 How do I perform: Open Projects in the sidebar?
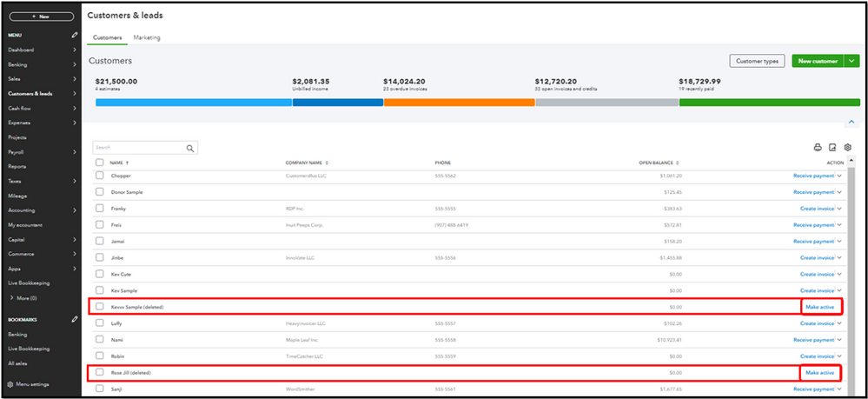point(17,136)
